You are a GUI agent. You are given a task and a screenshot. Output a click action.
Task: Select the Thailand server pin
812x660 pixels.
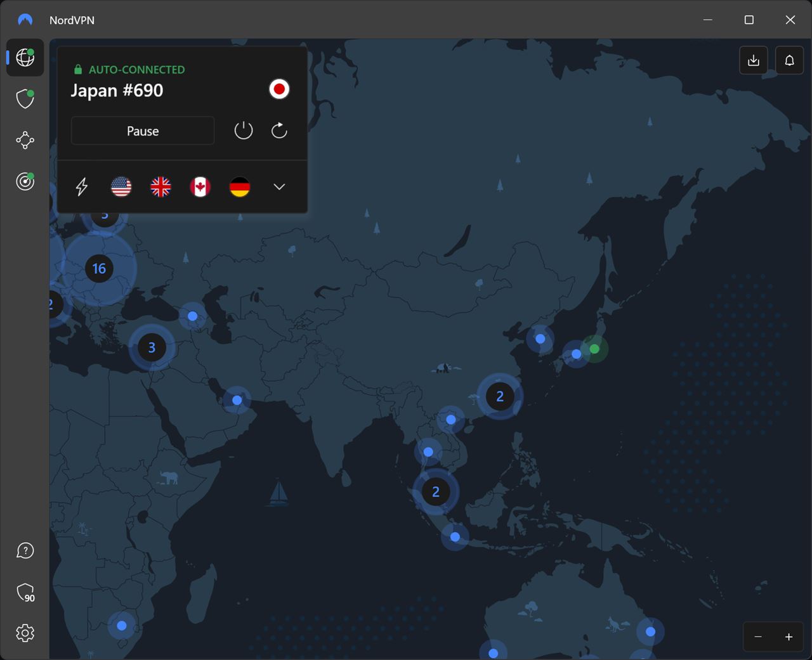(428, 451)
